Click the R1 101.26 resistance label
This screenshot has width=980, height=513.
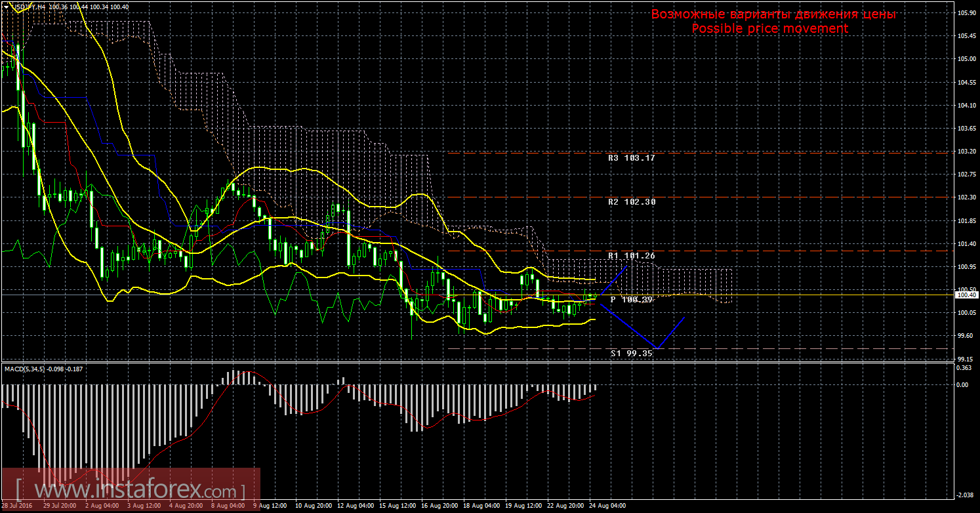[x=631, y=255]
